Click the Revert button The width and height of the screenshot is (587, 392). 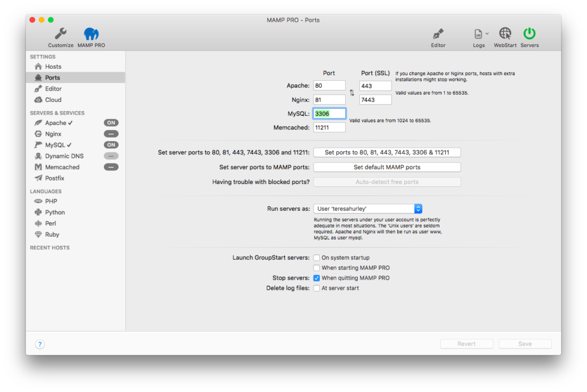(x=467, y=344)
